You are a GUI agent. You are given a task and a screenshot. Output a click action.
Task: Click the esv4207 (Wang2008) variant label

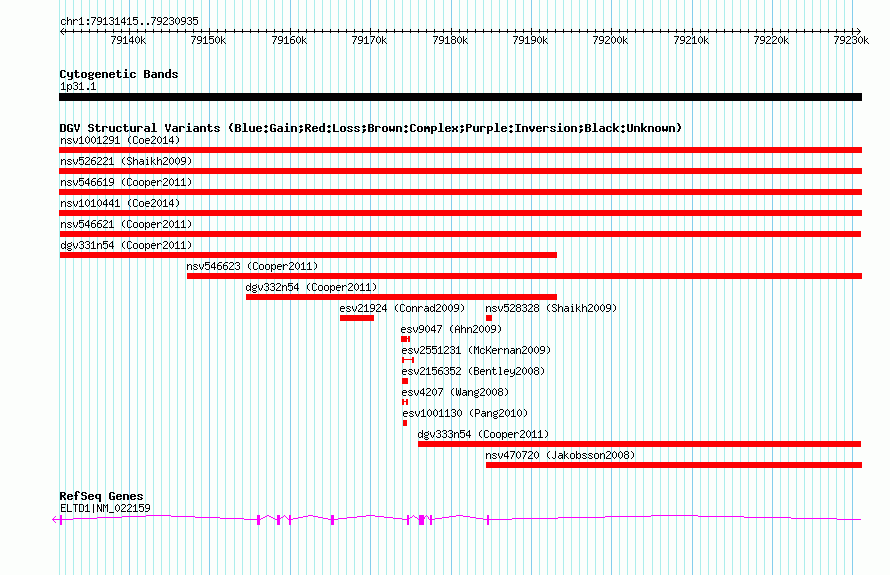click(455, 392)
